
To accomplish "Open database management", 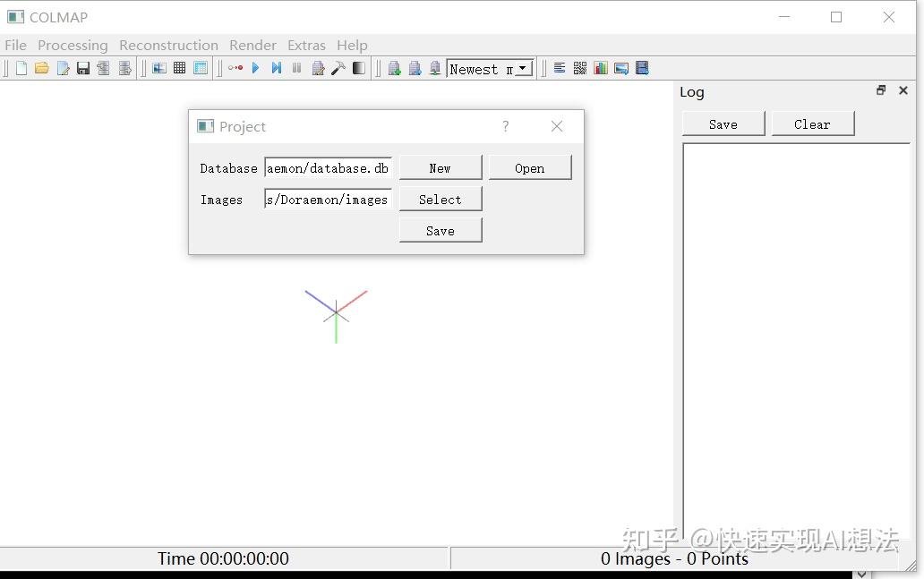I will pos(201,67).
